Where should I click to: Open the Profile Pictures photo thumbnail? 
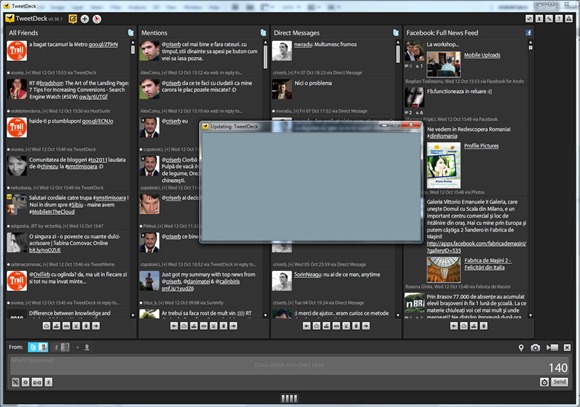click(444, 165)
